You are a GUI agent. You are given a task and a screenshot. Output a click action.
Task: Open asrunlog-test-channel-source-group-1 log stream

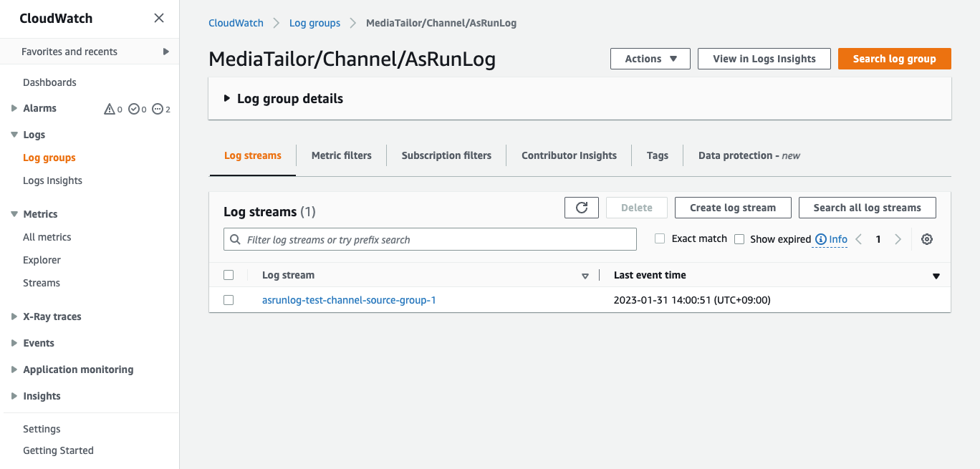(x=349, y=300)
